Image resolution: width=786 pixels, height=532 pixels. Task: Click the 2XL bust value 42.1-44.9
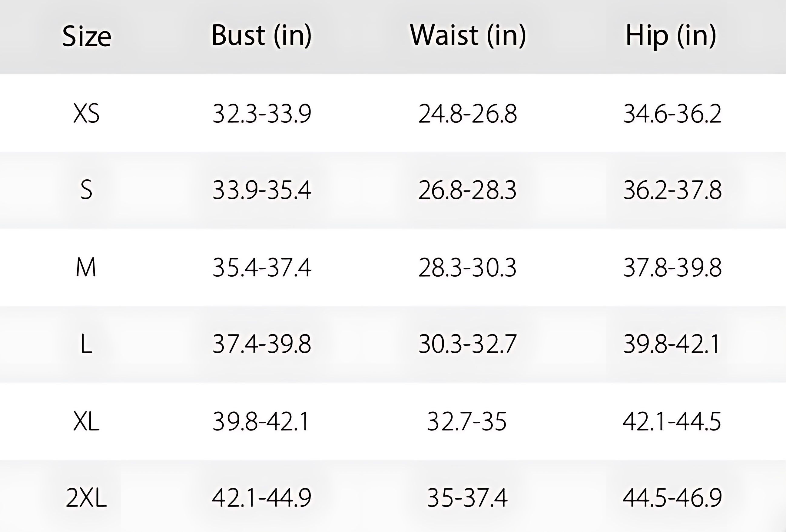pyautogui.click(x=262, y=498)
